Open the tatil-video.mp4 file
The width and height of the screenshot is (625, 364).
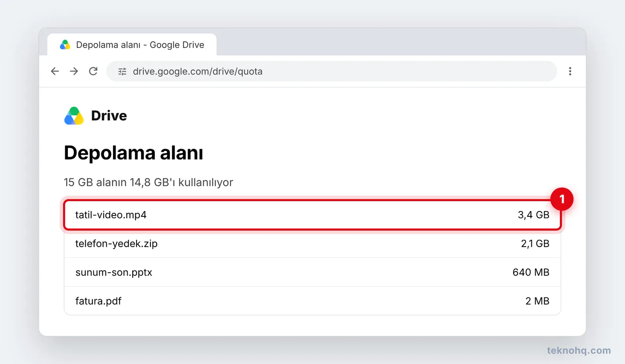312,215
